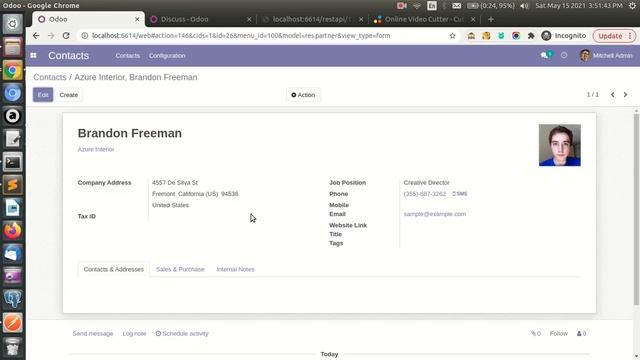This screenshot has width=640, height=360.
Task: Open Google Chrome from the dock
Action: click(13, 71)
